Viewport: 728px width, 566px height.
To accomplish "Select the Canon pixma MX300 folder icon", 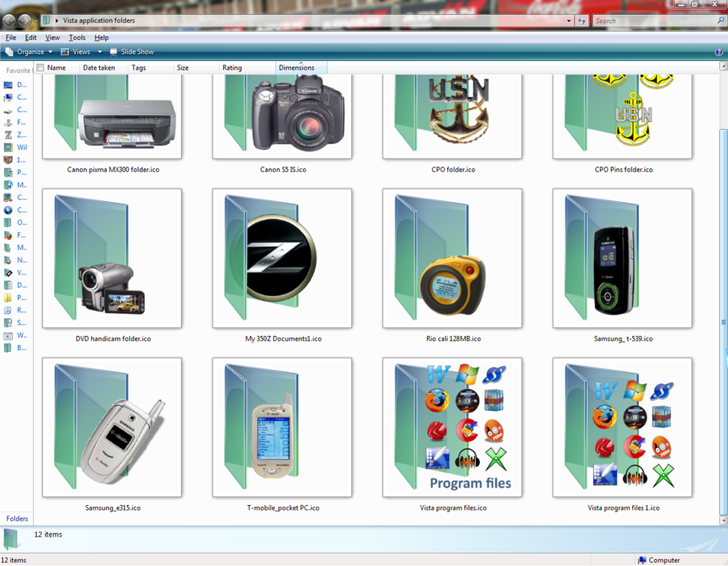I will click(112, 115).
